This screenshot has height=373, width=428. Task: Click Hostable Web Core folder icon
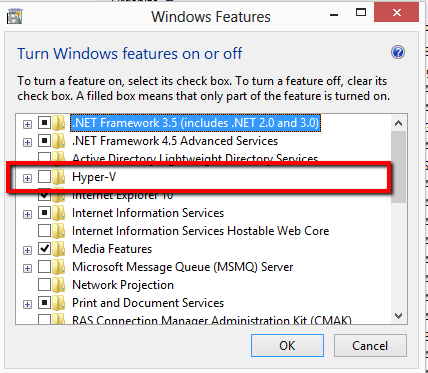[59, 231]
